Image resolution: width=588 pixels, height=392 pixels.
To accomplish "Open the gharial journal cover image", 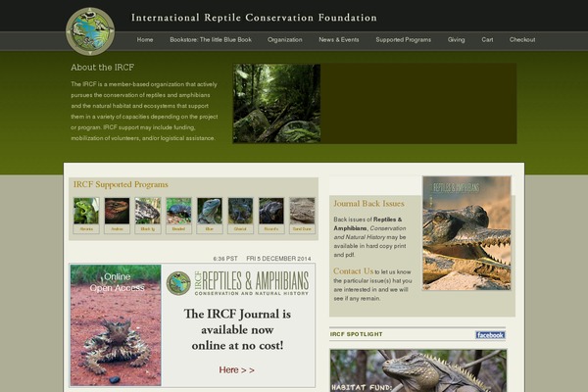I will click(466, 233).
